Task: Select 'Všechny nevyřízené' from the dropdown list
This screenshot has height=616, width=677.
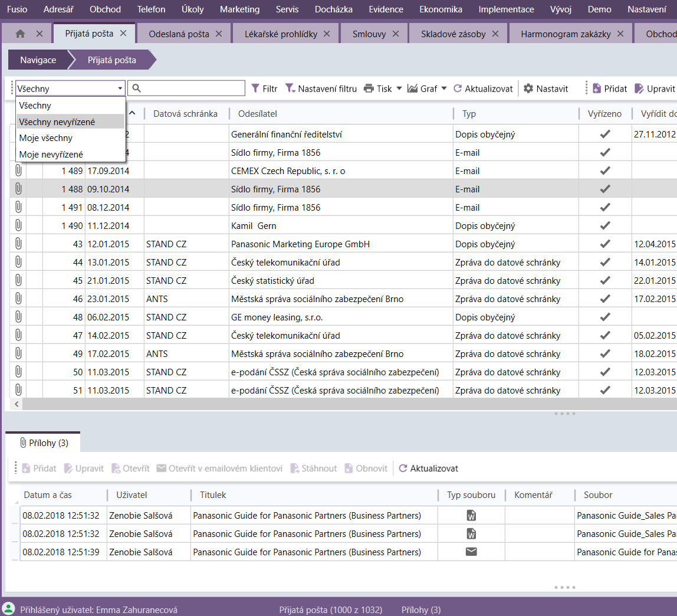Action: (x=57, y=122)
